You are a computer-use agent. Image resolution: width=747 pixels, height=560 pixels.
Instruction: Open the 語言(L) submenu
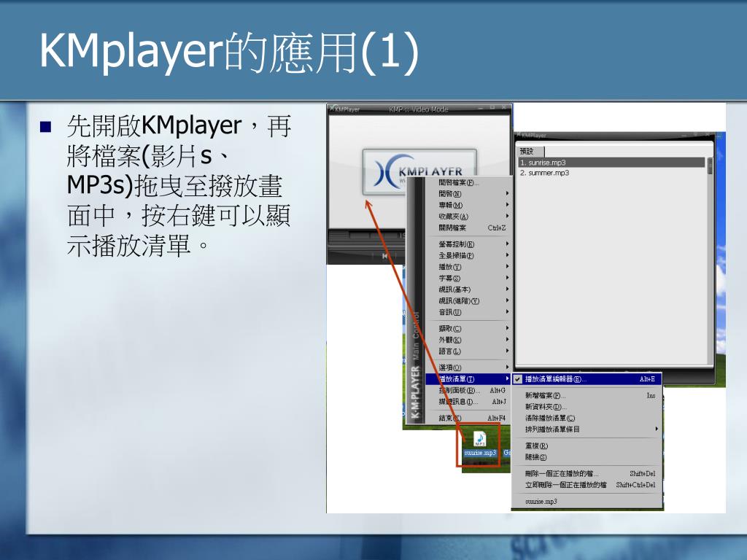(x=468, y=351)
